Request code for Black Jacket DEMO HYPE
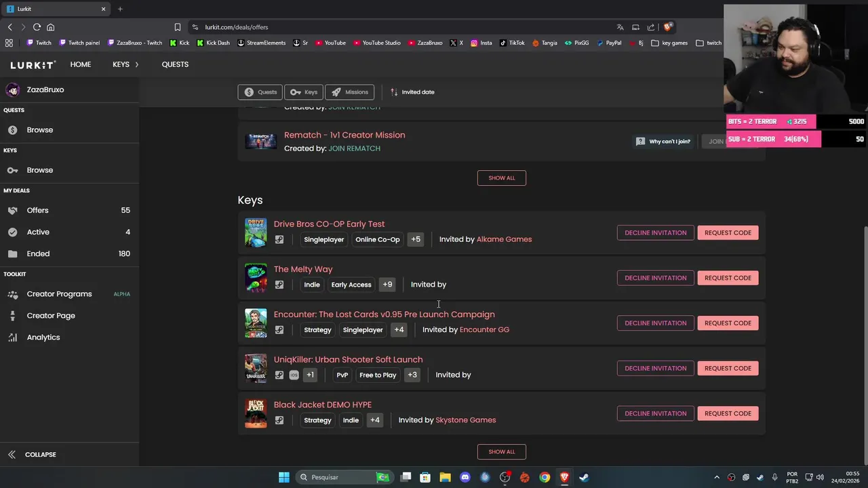The image size is (868, 488). pyautogui.click(x=728, y=413)
